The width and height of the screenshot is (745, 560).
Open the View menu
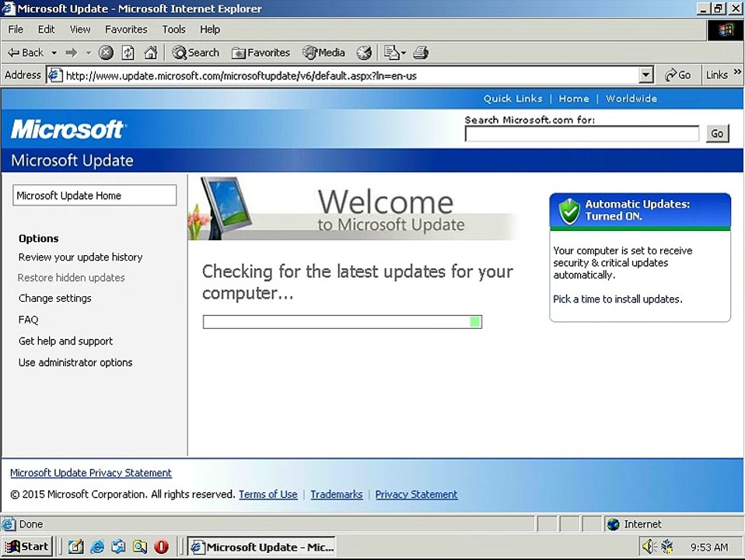click(80, 30)
